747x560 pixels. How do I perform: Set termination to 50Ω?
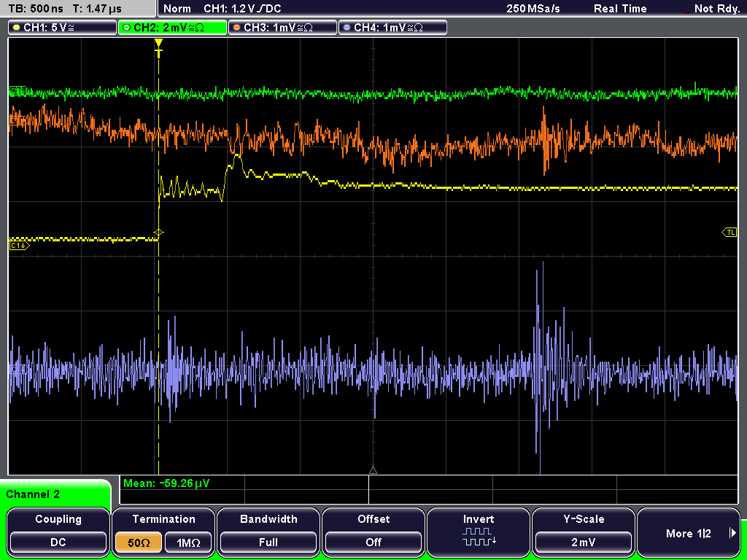tap(139, 542)
